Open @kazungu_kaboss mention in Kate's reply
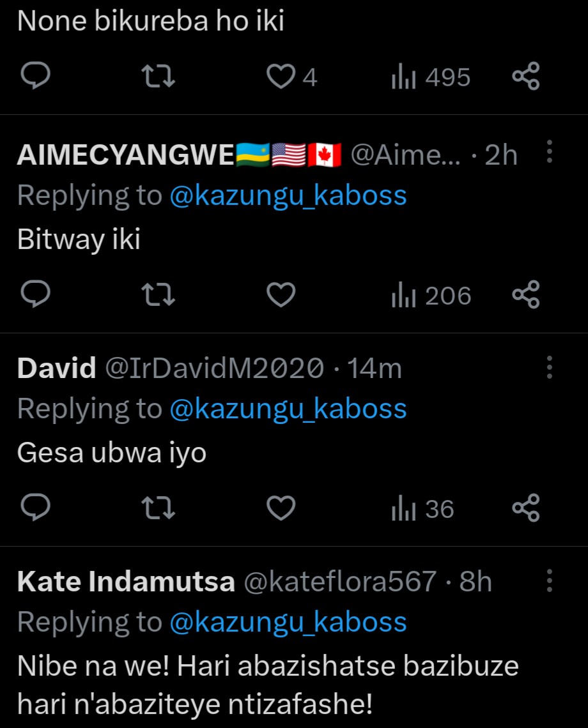The width and height of the screenshot is (588, 728). point(288,622)
